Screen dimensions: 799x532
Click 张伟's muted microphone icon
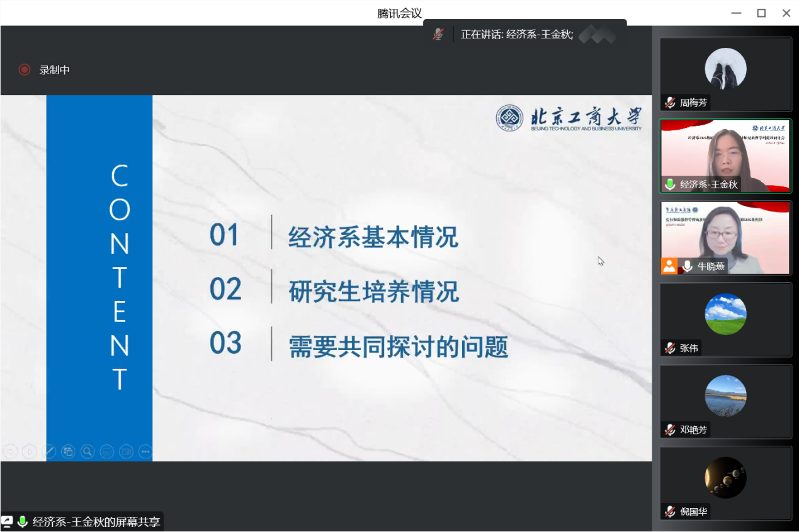[670, 348]
